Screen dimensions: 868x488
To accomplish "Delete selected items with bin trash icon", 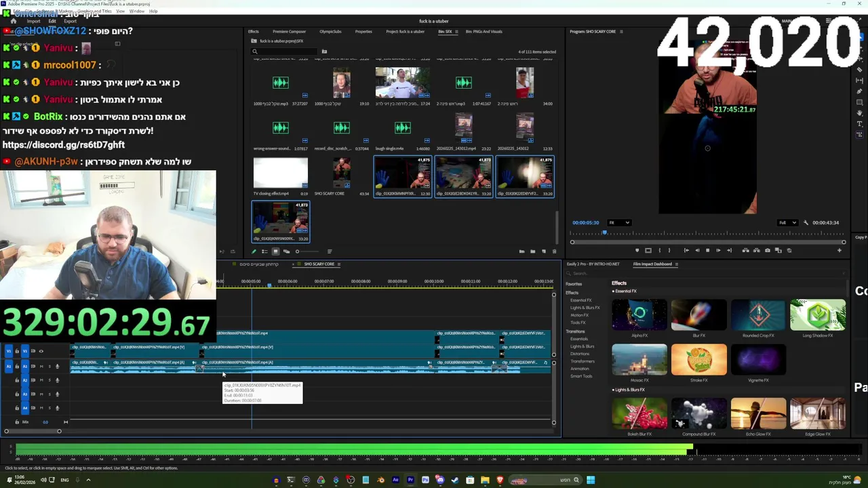I will (x=554, y=251).
